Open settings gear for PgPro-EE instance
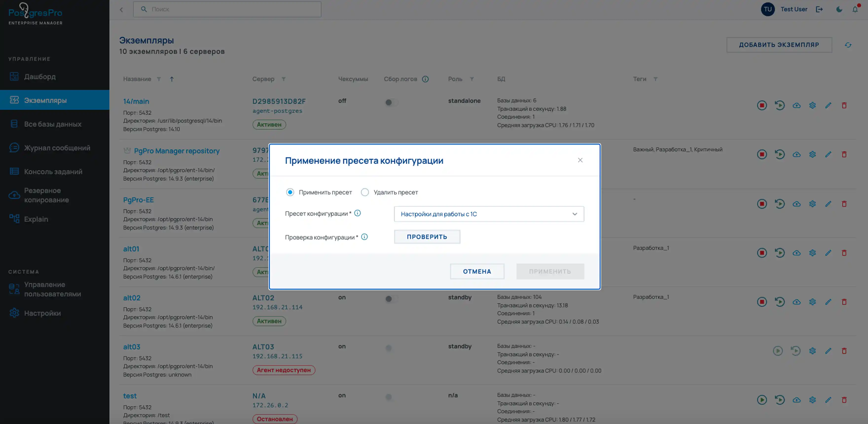The width and height of the screenshot is (868, 424). [813, 204]
